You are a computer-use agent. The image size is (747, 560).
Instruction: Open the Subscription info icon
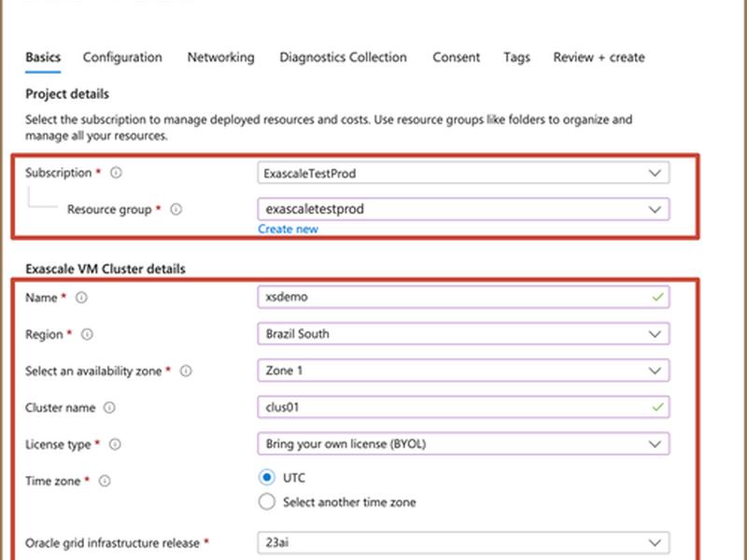point(116,173)
